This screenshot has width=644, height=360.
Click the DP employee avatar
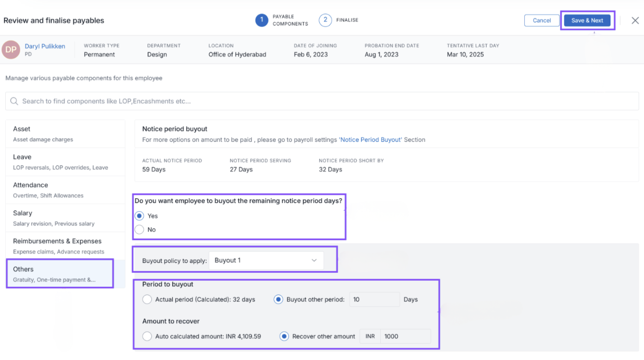click(x=11, y=50)
